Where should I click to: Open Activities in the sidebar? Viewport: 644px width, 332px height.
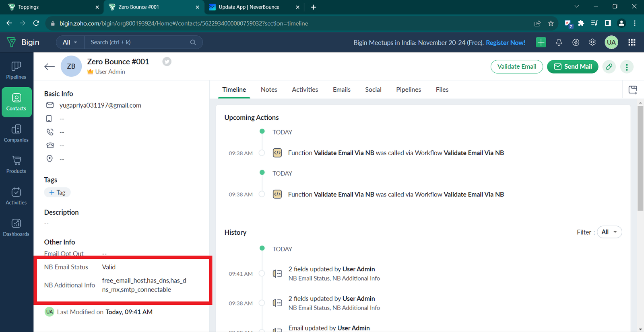pyautogui.click(x=16, y=196)
